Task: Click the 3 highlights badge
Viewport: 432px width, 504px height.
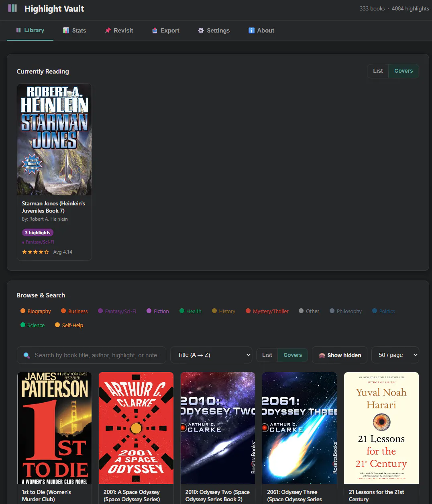Action: (38, 233)
